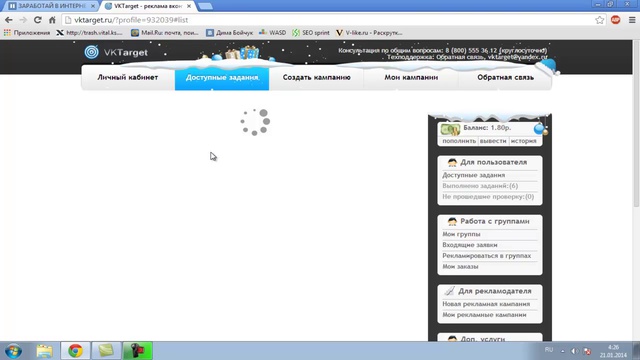
Task: Open the история balance history link
Action: click(523, 141)
